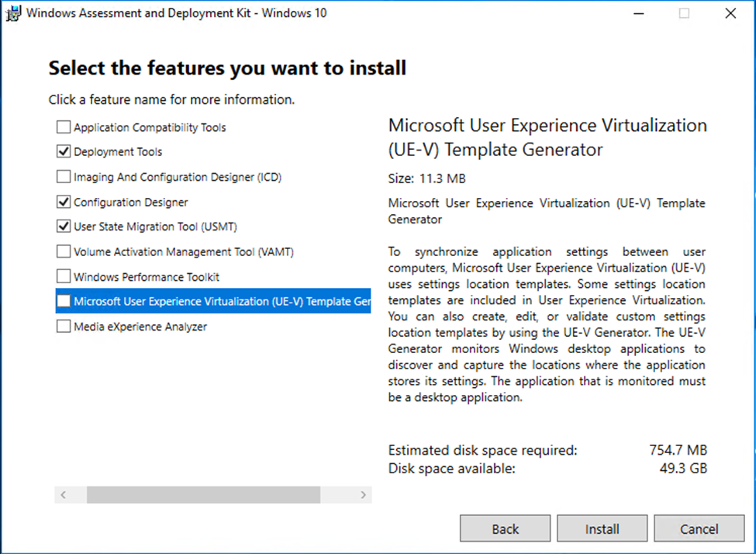Tick the Media eXperience Analyzer checkbox
Image resolution: width=756 pixels, height=554 pixels.
pyautogui.click(x=64, y=327)
